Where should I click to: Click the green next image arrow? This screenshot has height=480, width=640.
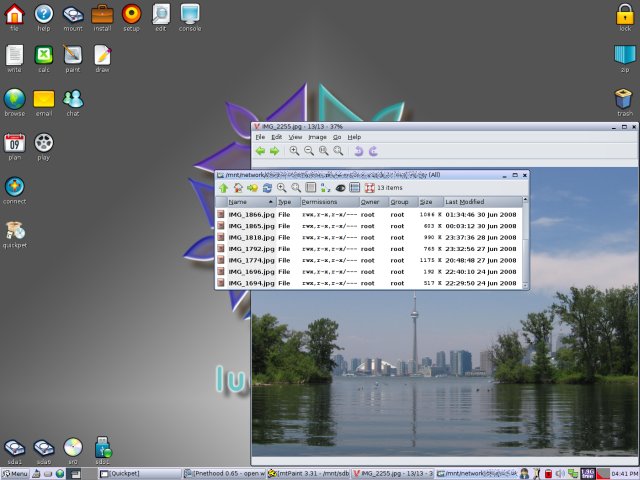coord(274,151)
